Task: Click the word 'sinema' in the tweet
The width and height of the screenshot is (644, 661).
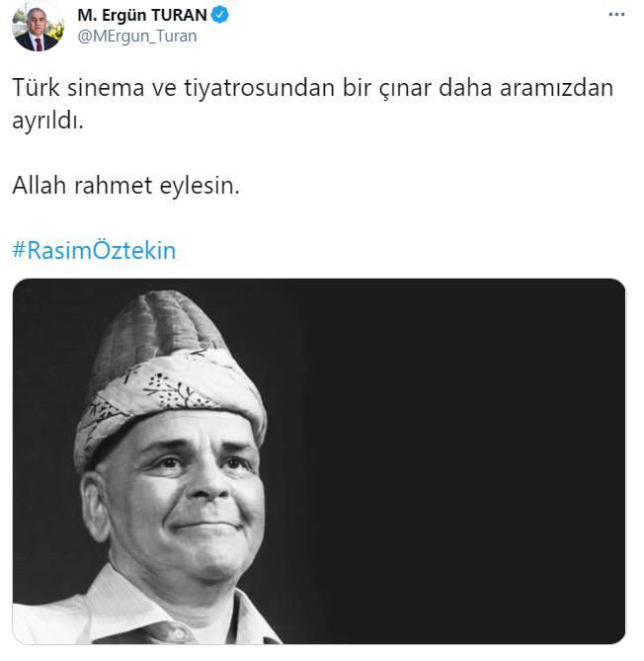Action: (x=106, y=88)
